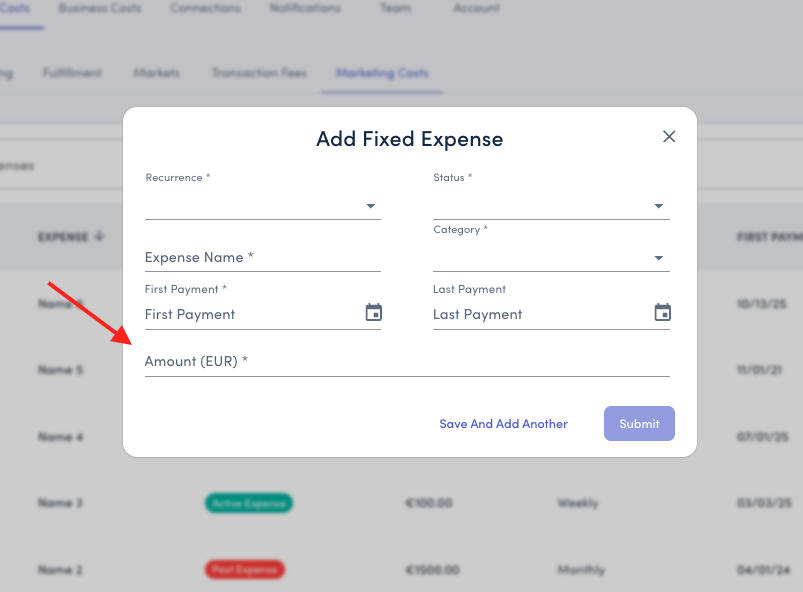Open the Category dropdown
Image resolution: width=803 pixels, height=592 pixels.
click(x=551, y=258)
